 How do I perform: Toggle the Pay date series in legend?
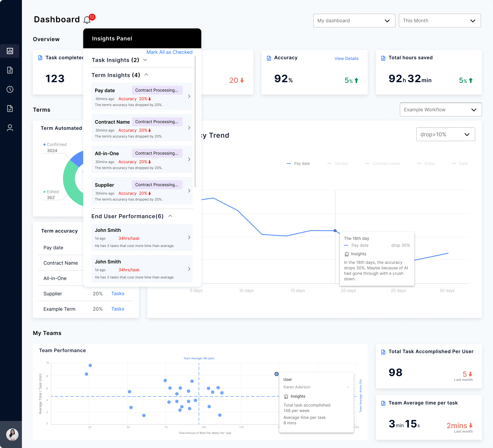pyautogui.click(x=298, y=163)
